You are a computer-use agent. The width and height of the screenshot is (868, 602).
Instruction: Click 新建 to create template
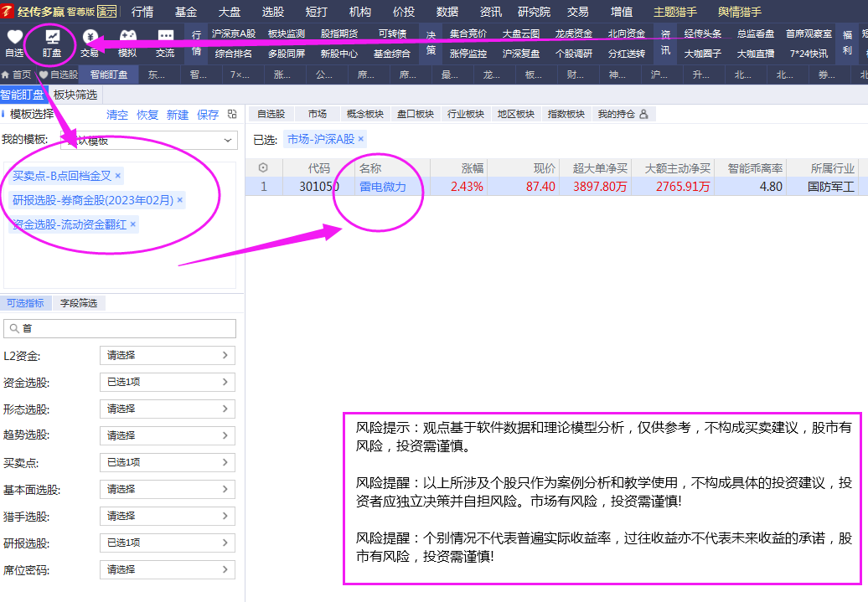[x=177, y=115]
